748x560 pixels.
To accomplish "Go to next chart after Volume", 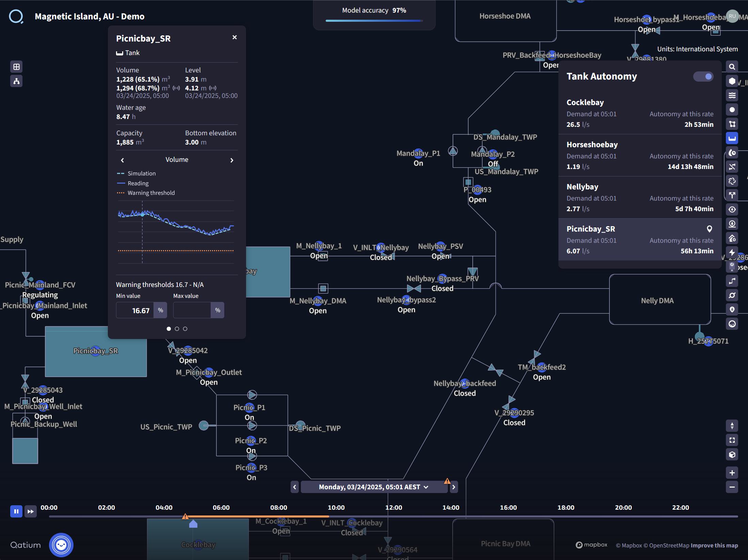I will point(232,160).
